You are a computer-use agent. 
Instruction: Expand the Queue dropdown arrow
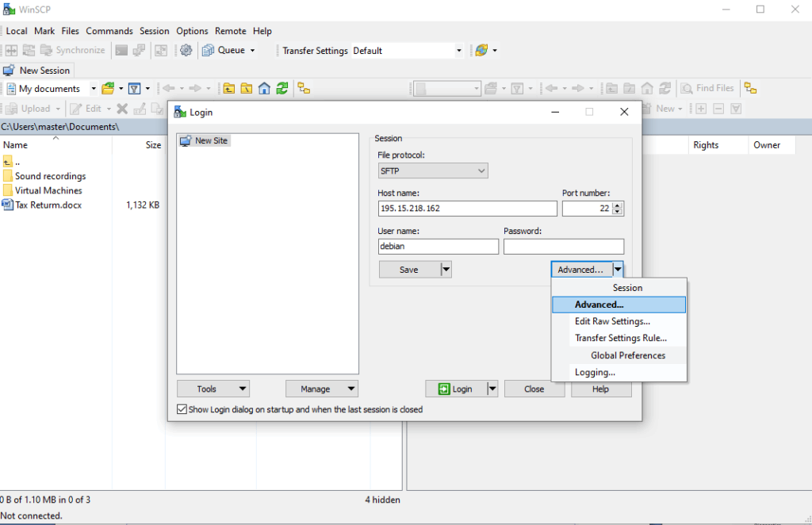coord(253,51)
